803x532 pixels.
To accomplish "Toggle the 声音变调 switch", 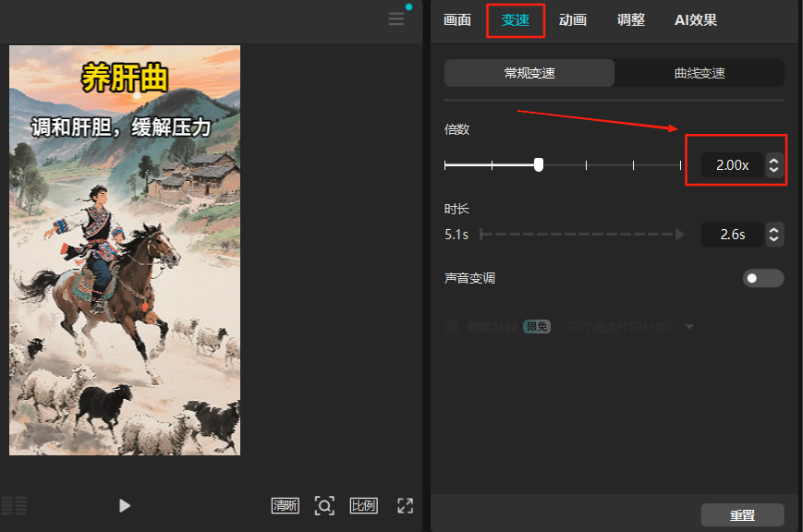I will [x=763, y=278].
